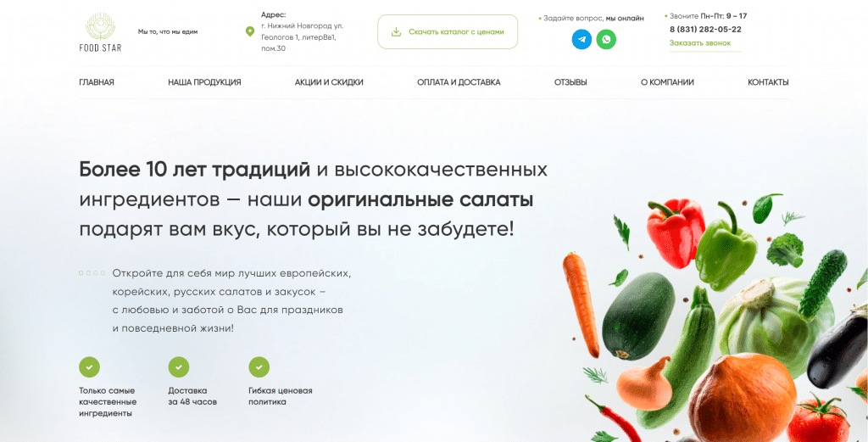Viewport: 868px width, 442px height.
Task: Open the Контакты page
Action: [x=768, y=82]
